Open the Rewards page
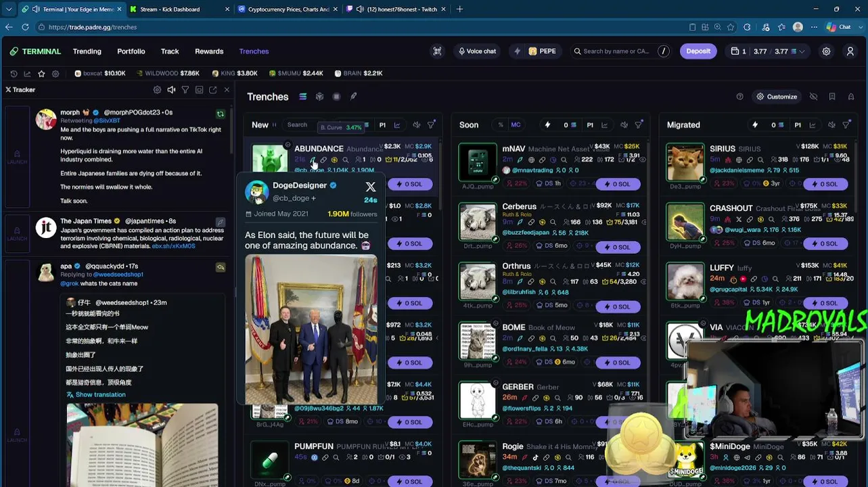The image size is (868, 487). pos(209,51)
